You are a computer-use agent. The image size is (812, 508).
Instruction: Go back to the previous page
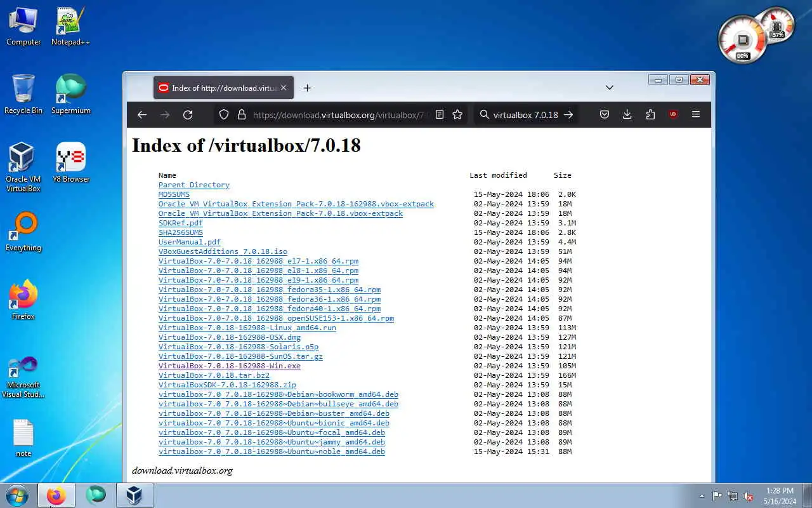(x=142, y=115)
